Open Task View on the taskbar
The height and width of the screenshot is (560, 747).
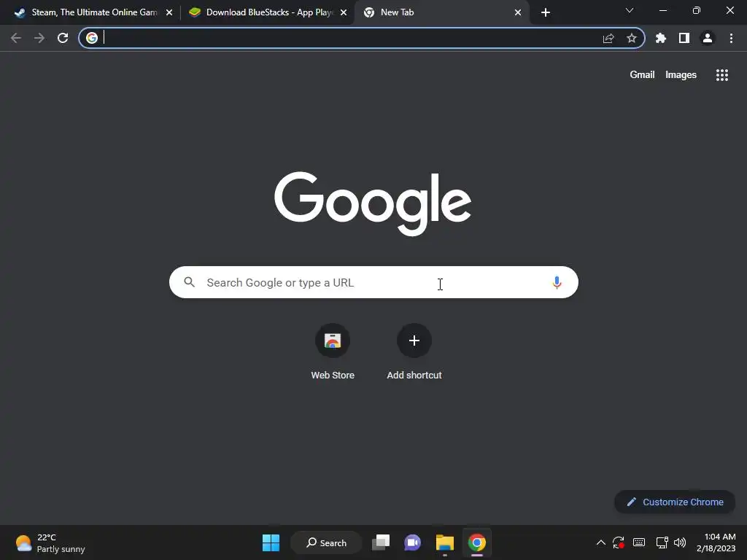pyautogui.click(x=381, y=542)
